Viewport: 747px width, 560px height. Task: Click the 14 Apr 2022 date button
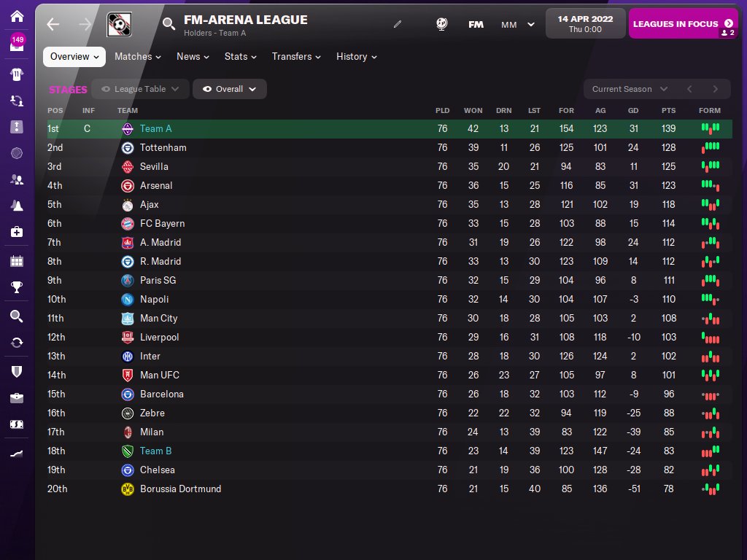tap(584, 23)
